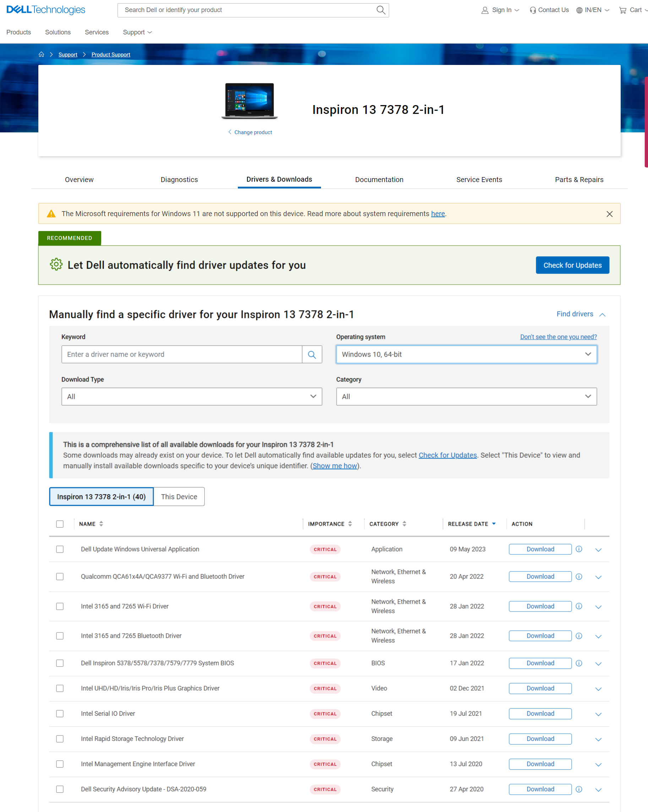Click the Check for Updates button

click(572, 265)
